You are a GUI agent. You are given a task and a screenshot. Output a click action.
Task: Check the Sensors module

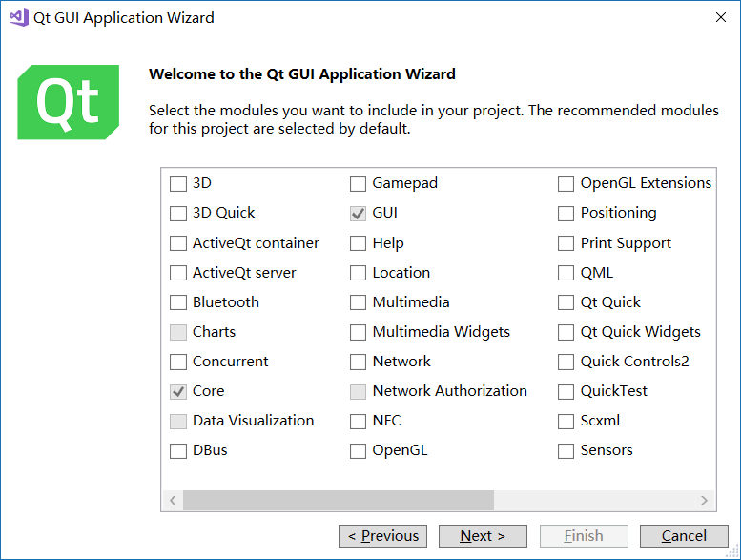pos(566,451)
